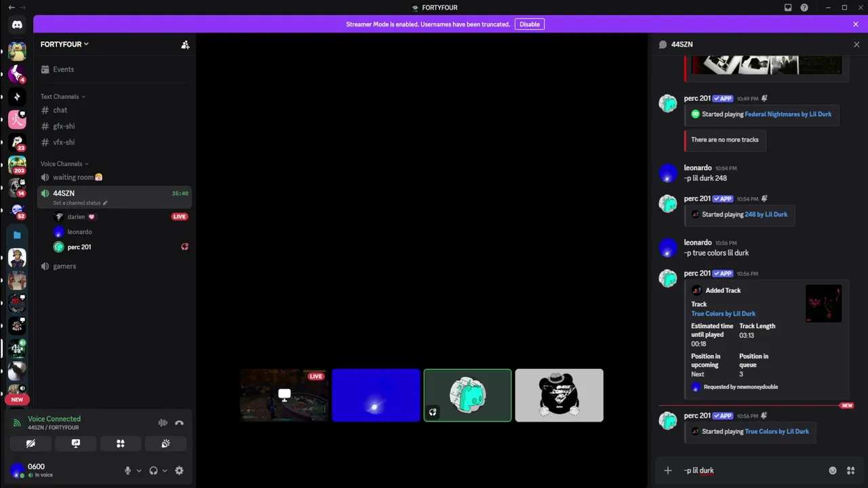This screenshot has width=868, height=488.
Task: Go back using the title bar arrow
Action: pos(11,7)
